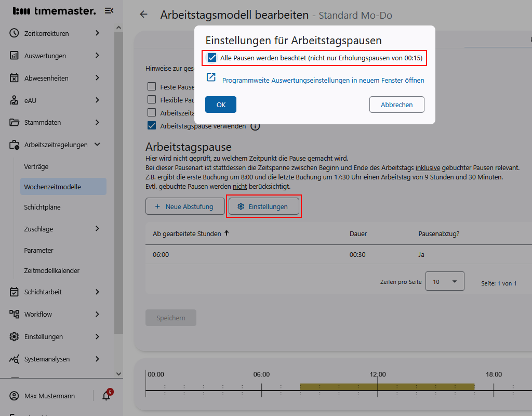Image resolution: width=532 pixels, height=416 pixels.
Task: Open notifications via the bell icon
Action: click(x=107, y=396)
